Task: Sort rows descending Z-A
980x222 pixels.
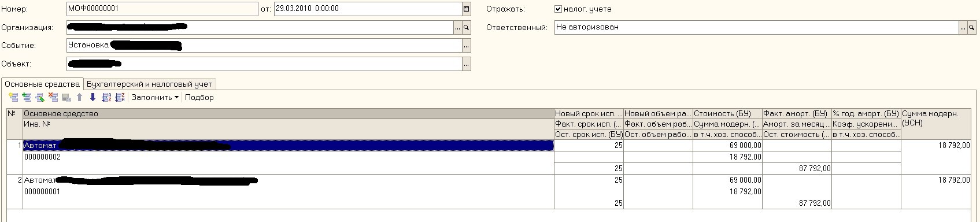Action: click(x=120, y=97)
